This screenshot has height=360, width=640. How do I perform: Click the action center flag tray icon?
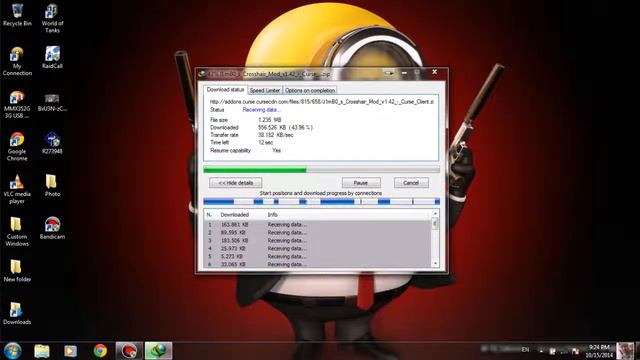(576, 351)
